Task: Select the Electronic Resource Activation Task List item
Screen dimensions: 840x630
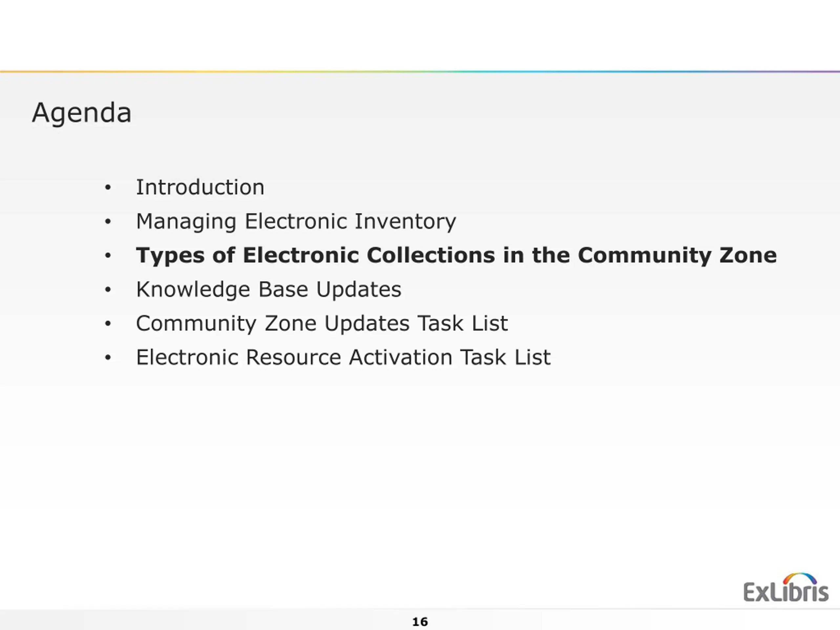Action: click(343, 357)
